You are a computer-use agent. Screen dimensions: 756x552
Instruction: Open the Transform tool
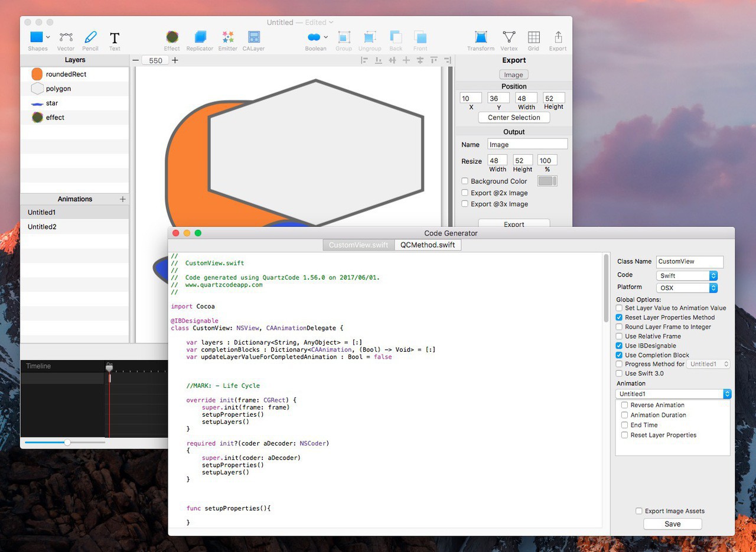tap(481, 38)
